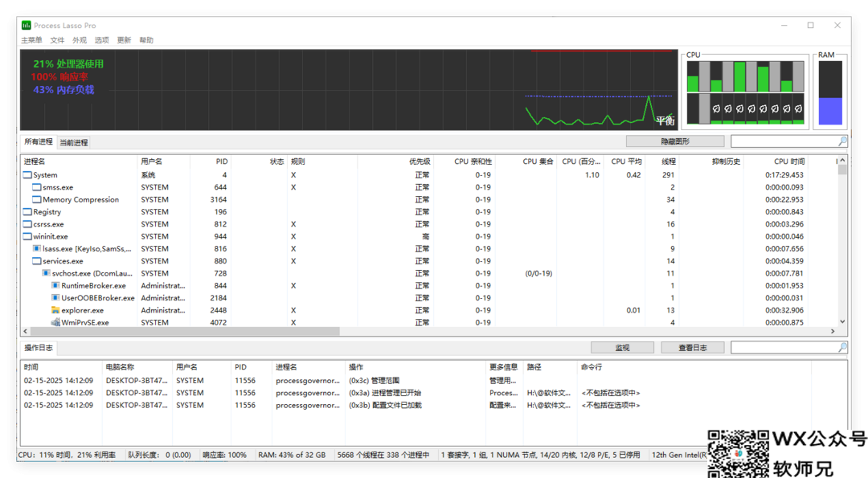This screenshot has width=868, height=478.
Task: Click the lsass.exe process icon
Action: point(36,248)
